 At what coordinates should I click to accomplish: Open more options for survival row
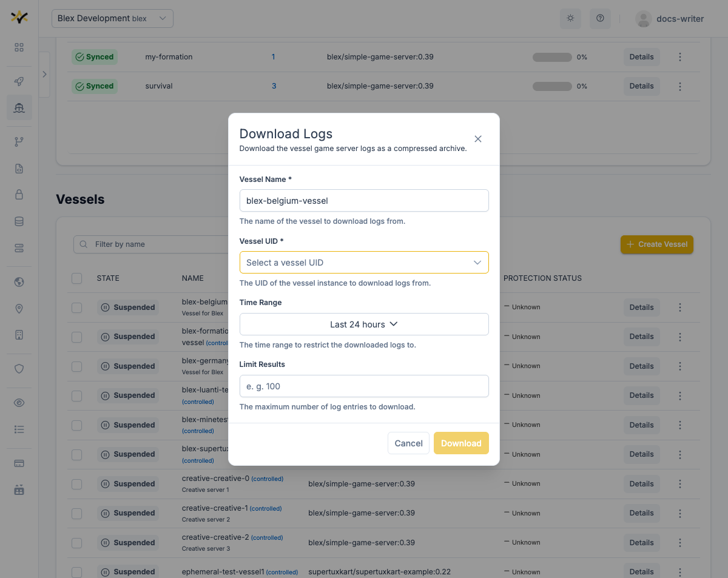(x=679, y=86)
